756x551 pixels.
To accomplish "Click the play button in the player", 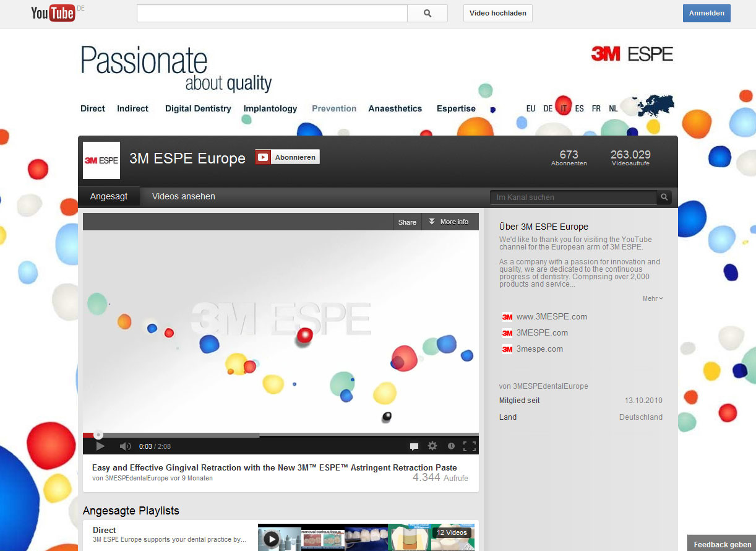I will click(100, 446).
